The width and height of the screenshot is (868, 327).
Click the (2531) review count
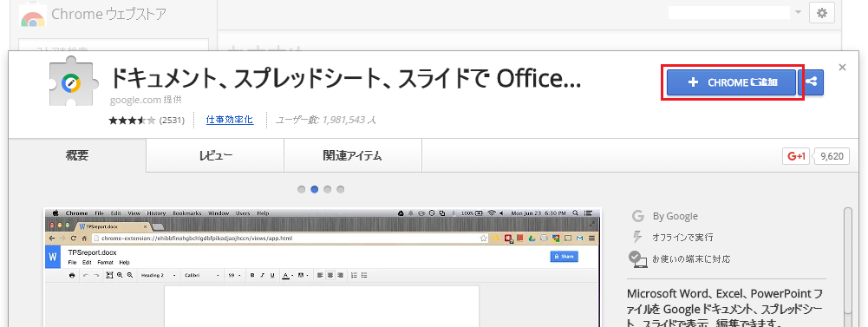172,120
